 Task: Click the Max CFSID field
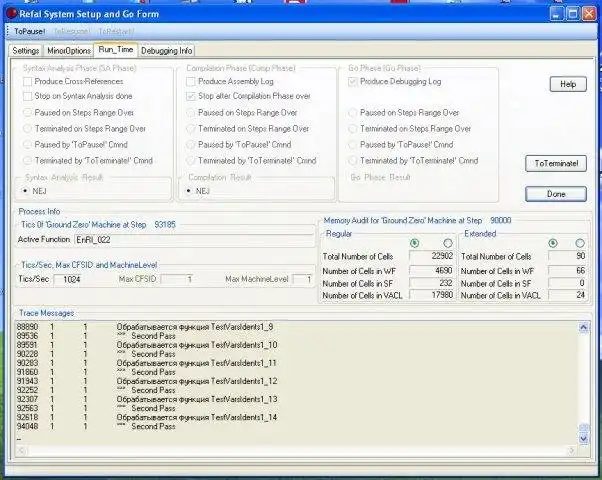(177, 279)
